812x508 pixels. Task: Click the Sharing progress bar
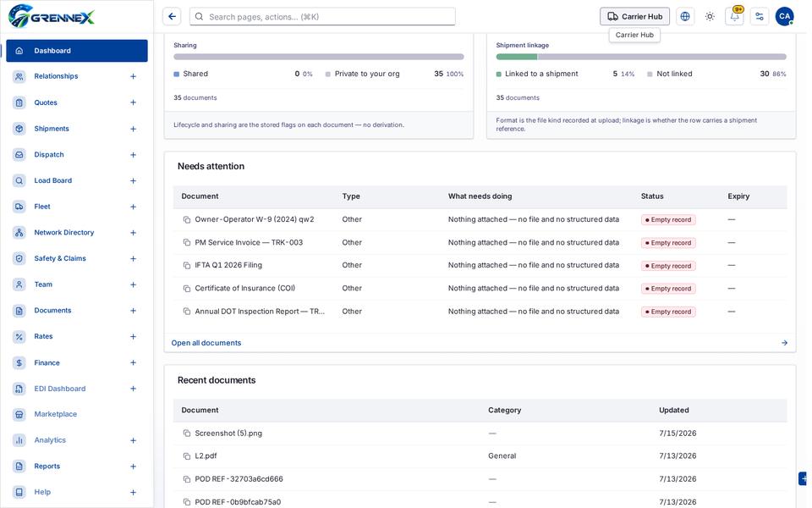[x=319, y=57]
